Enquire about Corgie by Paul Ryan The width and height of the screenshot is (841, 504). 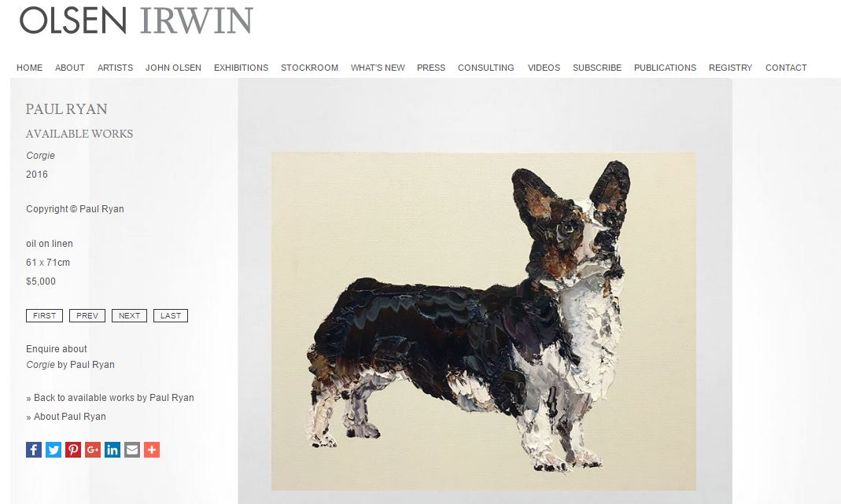(x=70, y=356)
